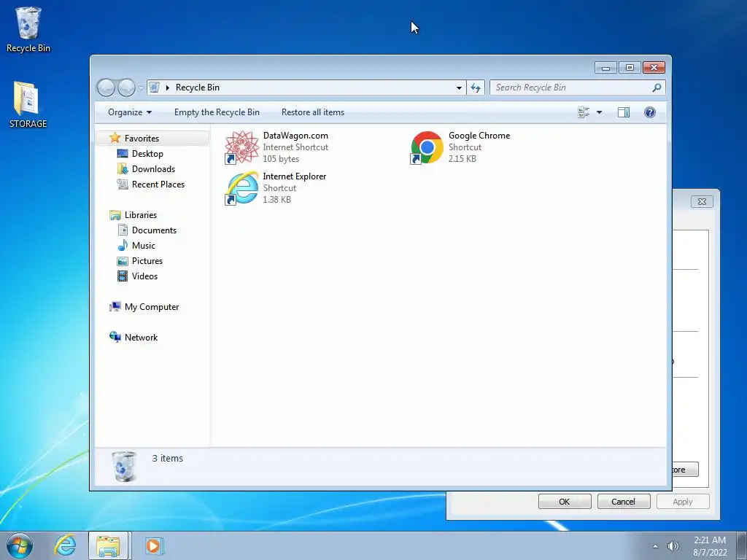This screenshot has width=747, height=560.
Task: Select the Internet Explorer shortcut icon
Action: click(x=241, y=188)
